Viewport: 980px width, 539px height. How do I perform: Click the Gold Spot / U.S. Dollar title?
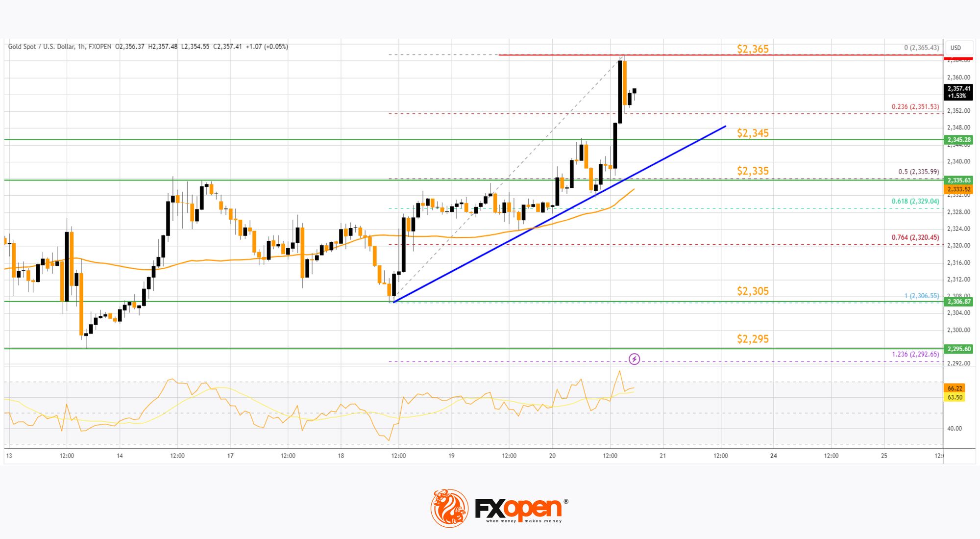pyautogui.click(x=42, y=47)
